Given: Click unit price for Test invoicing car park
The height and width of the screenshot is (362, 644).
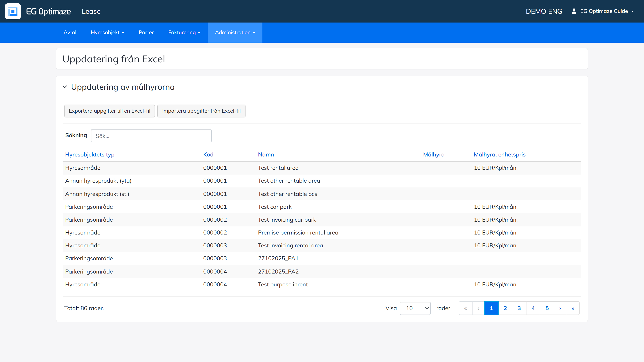Looking at the screenshot, I should (496, 220).
